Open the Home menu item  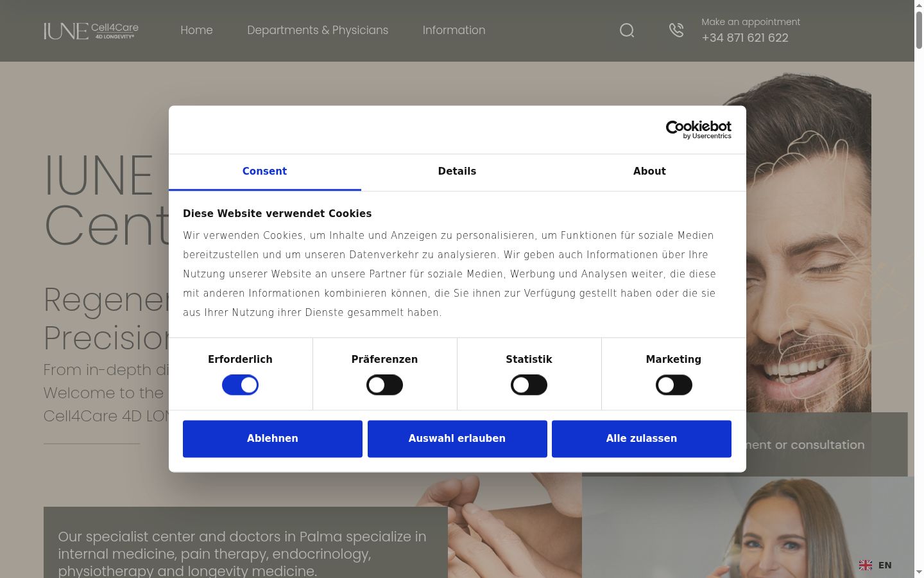[x=196, y=30]
